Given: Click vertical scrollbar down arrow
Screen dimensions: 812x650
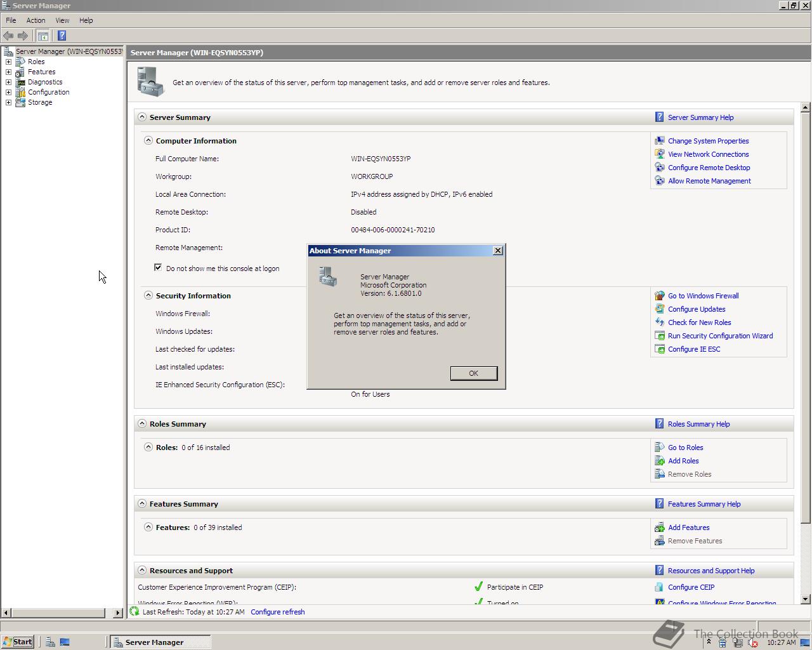Looking at the screenshot, I should click(806, 599).
